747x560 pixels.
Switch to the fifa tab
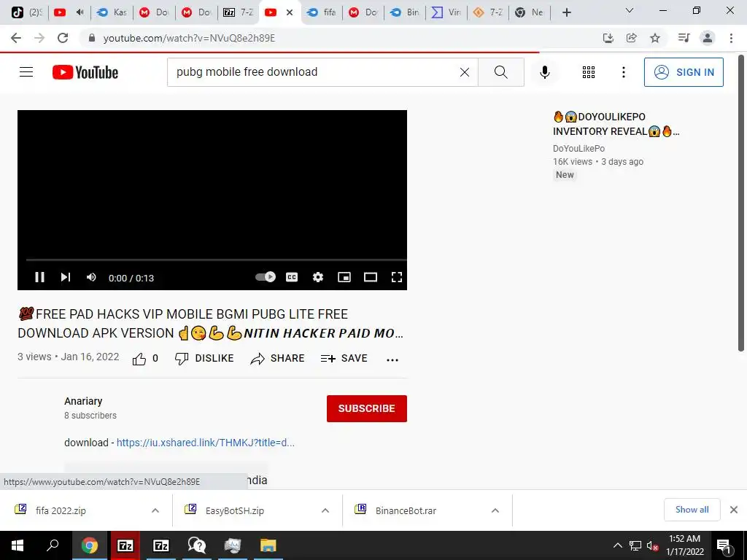pos(322,12)
